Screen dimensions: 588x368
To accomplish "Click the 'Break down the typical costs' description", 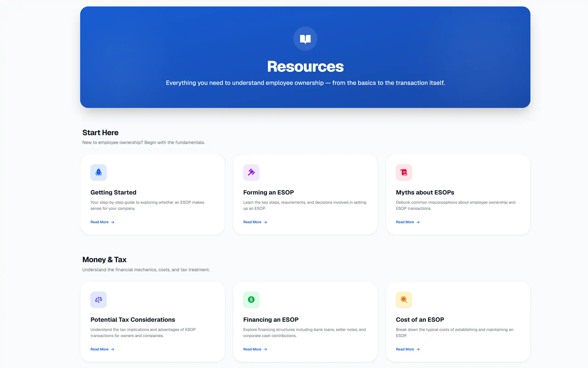I will [454, 333].
